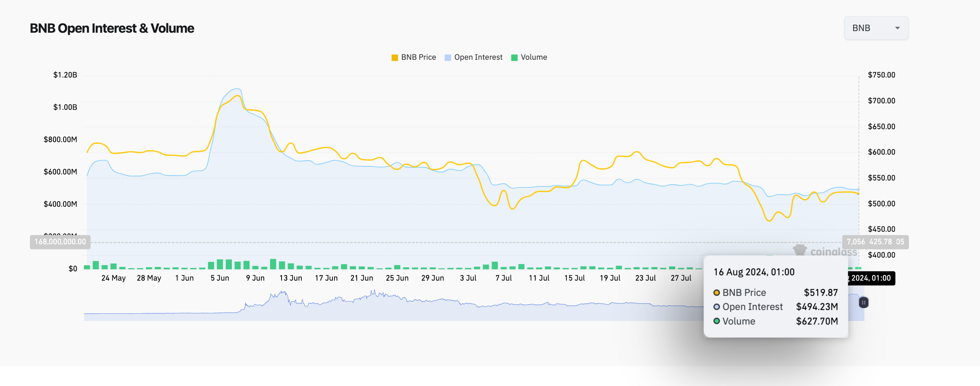
Task: Click the $500.00 right axis label
Action: click(881, 203)
